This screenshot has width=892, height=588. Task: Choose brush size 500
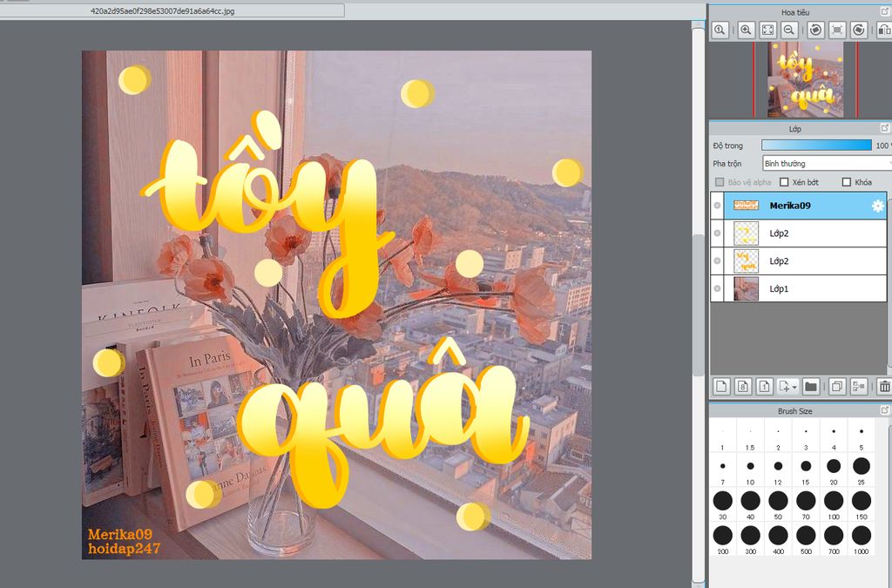[x=806, y=540]
